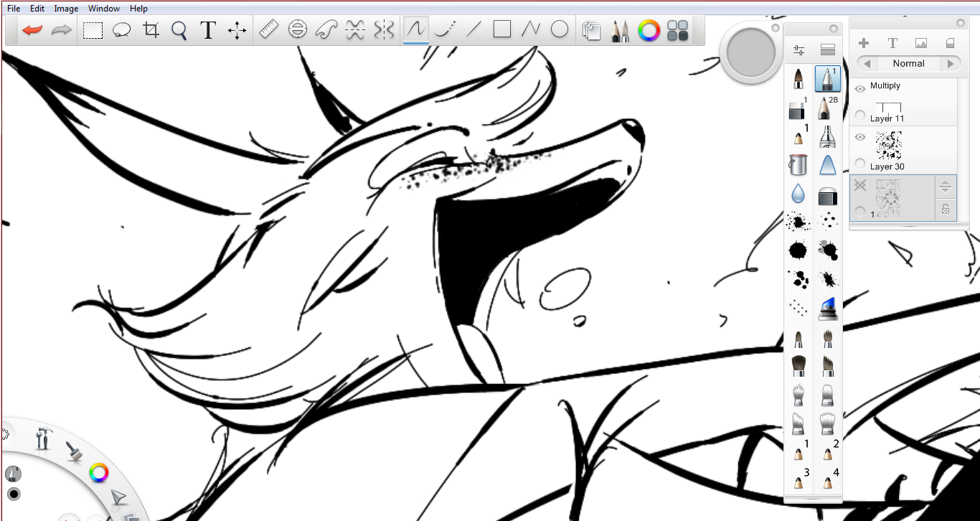Image resolution: width=980 pixels, height=521 pixels.
Task: Enable the Ruler guide
Action: [x=268, y=30]
